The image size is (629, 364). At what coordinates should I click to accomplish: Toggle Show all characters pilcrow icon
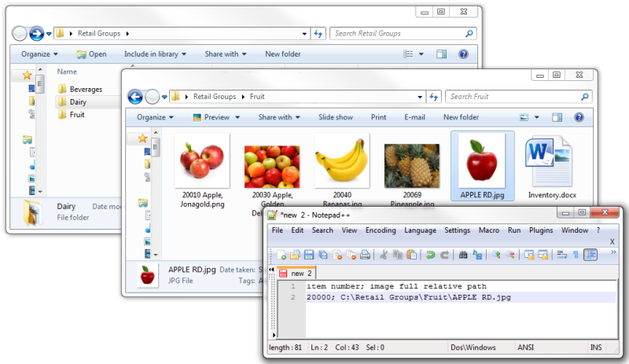pyautogui.click(x=576, y=255)
